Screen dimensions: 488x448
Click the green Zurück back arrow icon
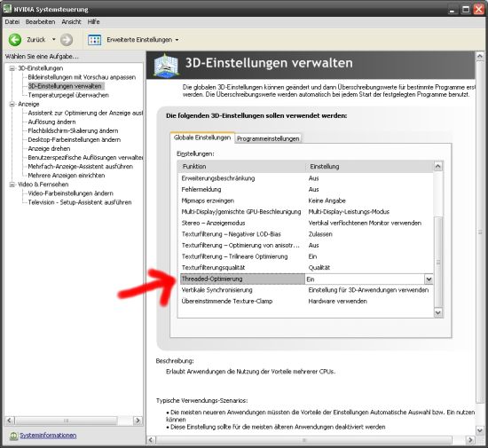pyautogui.click(x=15, y=40)
